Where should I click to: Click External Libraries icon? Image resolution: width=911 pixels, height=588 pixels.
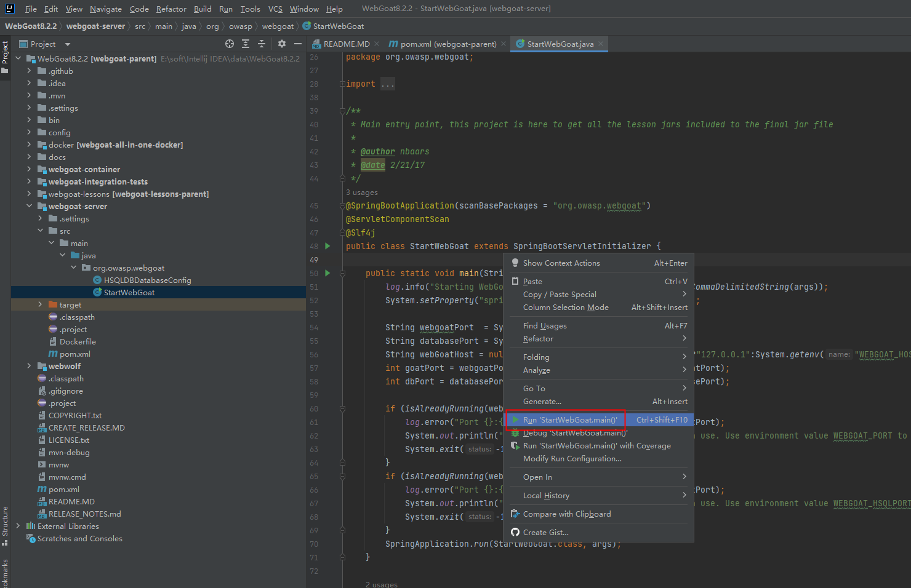coord(31,526)
